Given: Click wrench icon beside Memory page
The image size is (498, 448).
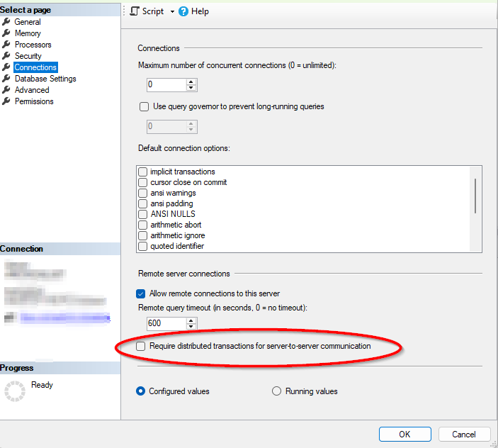Looking at the screenshot, I should pyautogui.click(x=7, y=33).
